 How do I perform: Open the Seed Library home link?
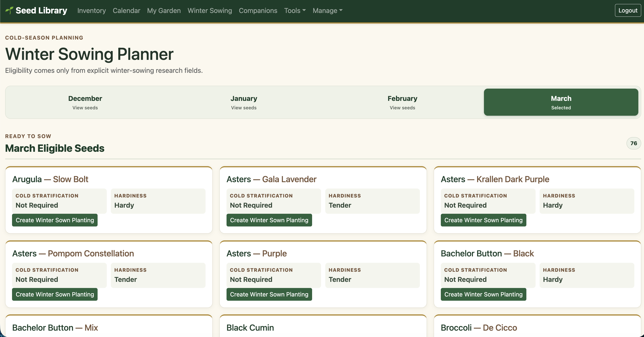[x=36, y=11]
